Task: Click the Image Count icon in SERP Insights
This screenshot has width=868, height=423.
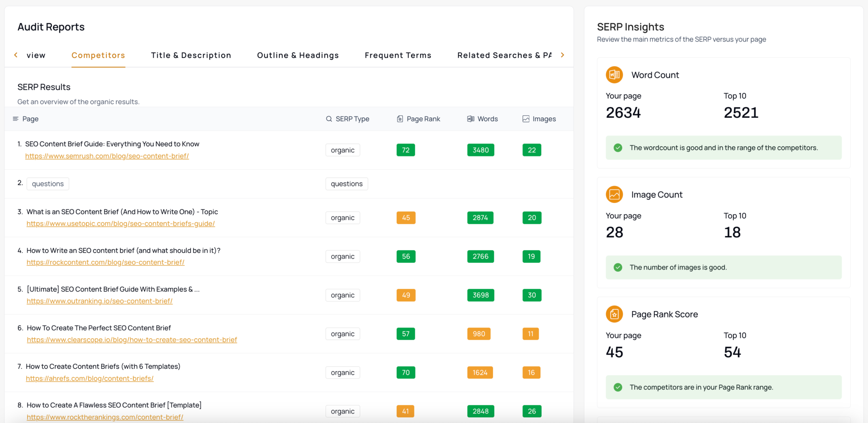Action: point(614,194)
